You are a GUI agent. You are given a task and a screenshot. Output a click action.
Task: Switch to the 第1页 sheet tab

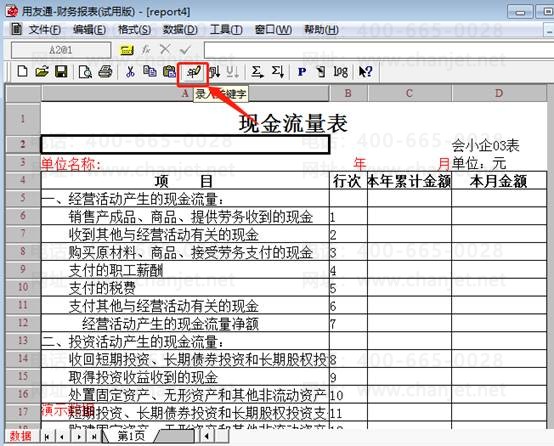(x=131, y=436)
